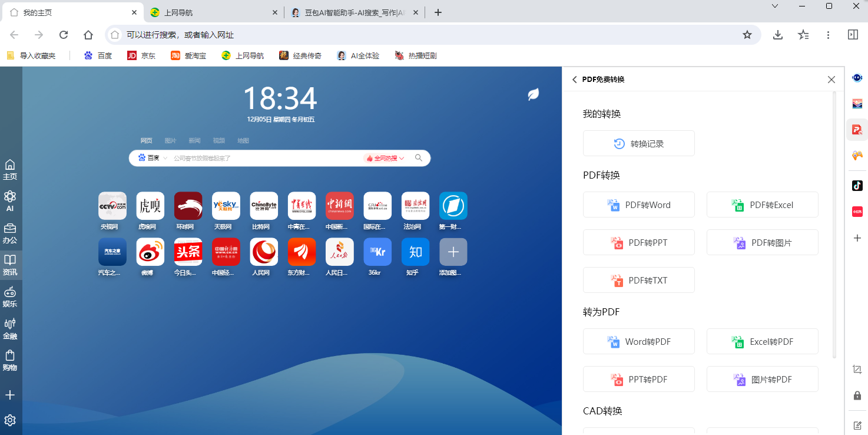Click the PDF转PPT button

tap(639, 242)
